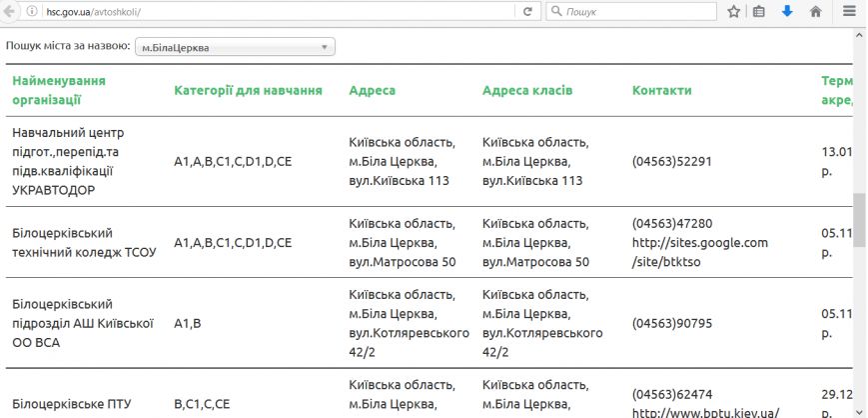Select Білоцерківський підрозділ АШ Київської ОО ВСА
This screenshot has height=418, width=868.
tap(83, 323)
